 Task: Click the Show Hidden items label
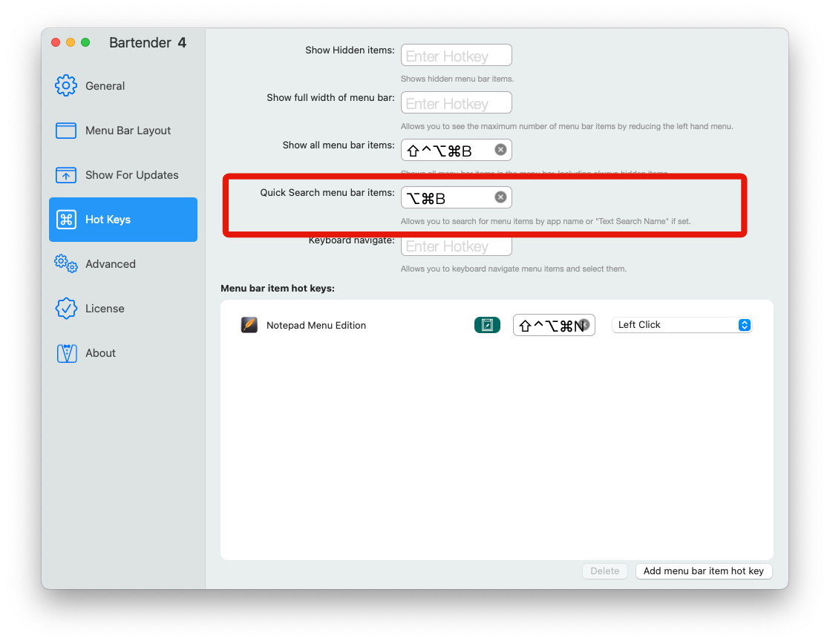pyautogui.click(x=350, y=50)
